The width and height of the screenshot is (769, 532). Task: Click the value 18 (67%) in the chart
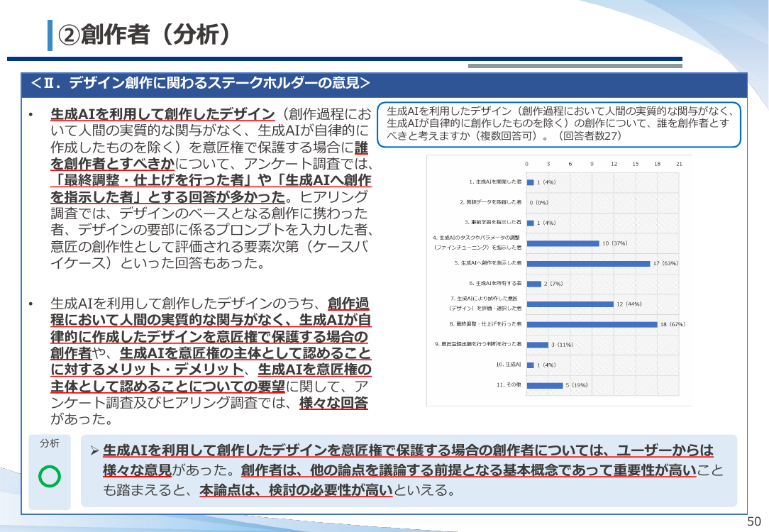[673, 324]
